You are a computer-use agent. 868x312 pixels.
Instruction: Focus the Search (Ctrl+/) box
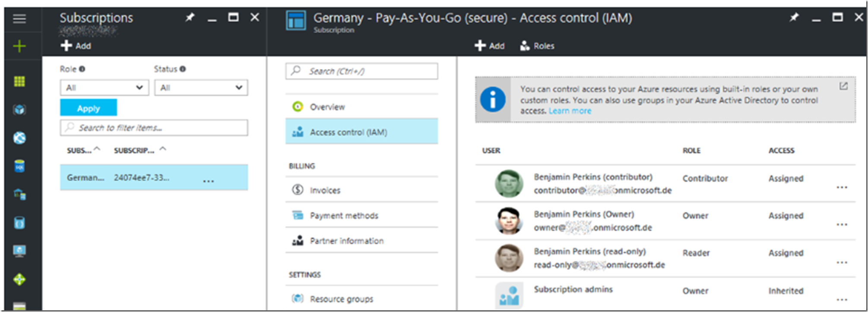[362, 71]
